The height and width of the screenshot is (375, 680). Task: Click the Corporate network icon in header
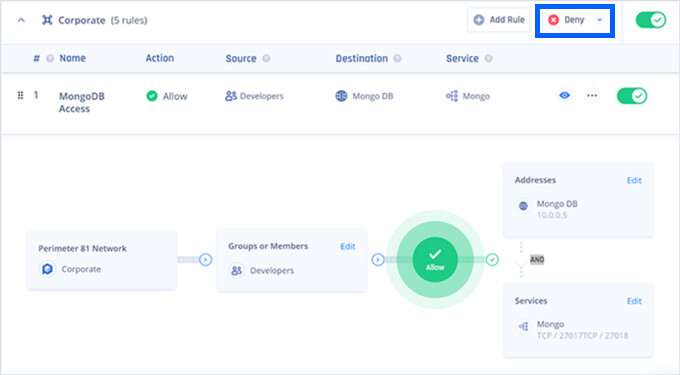coord(47,20)
